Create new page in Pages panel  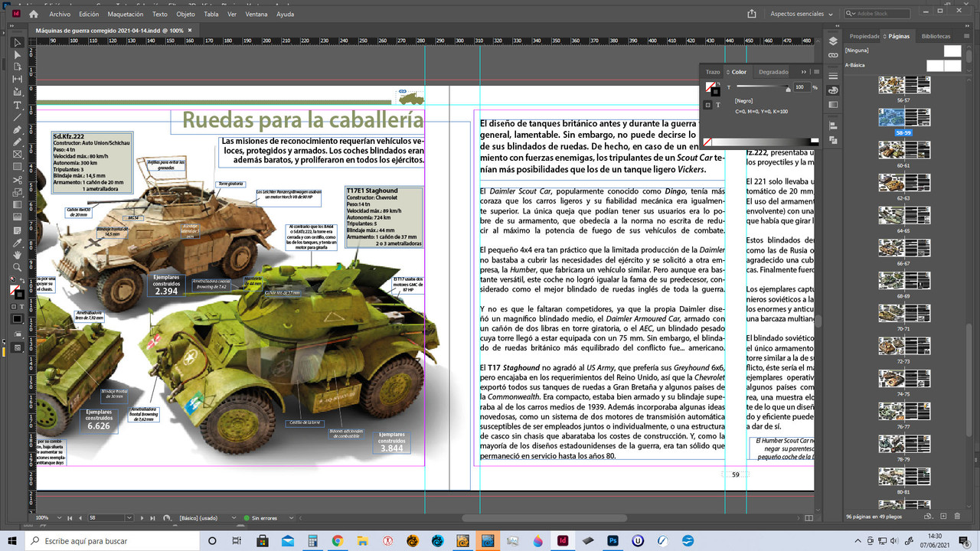[943, 517]
